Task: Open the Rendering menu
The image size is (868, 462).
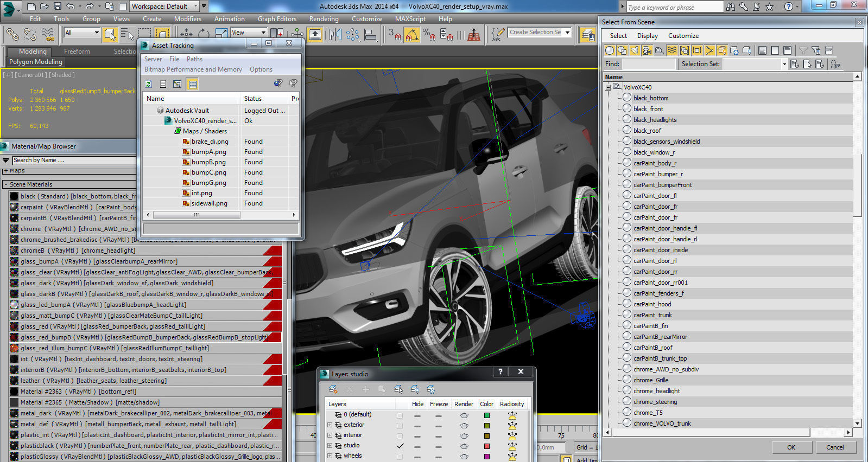Action: pyautogui.click(x=324, y=19)
